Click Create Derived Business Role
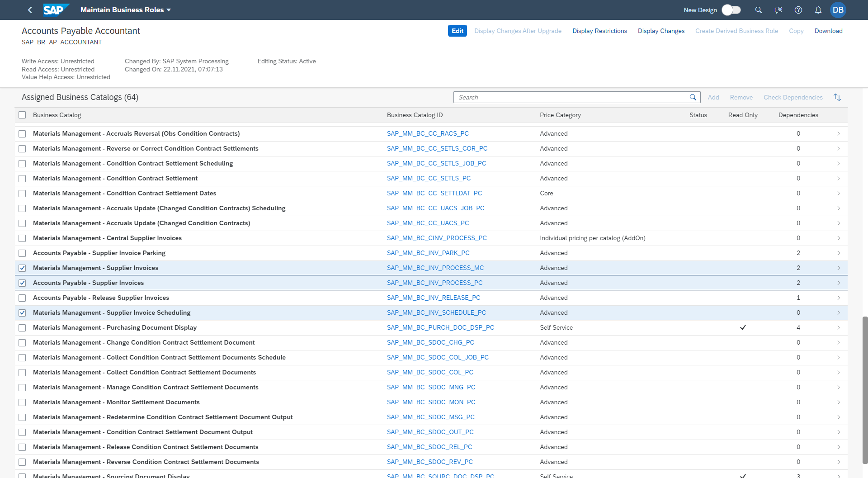This screenshot has width=868, height=478. [x=736, y=31]
